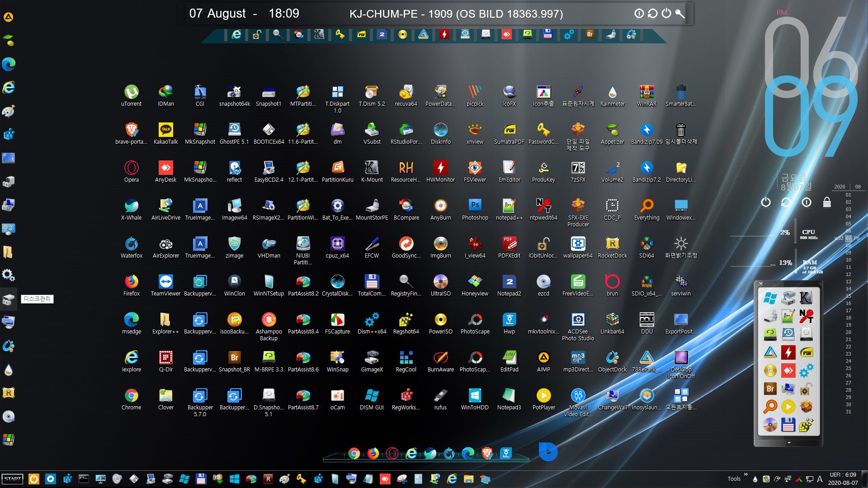
Task: Click the taskbar clock showing UEFI 6:09
Action: click(x=843, y=479)
